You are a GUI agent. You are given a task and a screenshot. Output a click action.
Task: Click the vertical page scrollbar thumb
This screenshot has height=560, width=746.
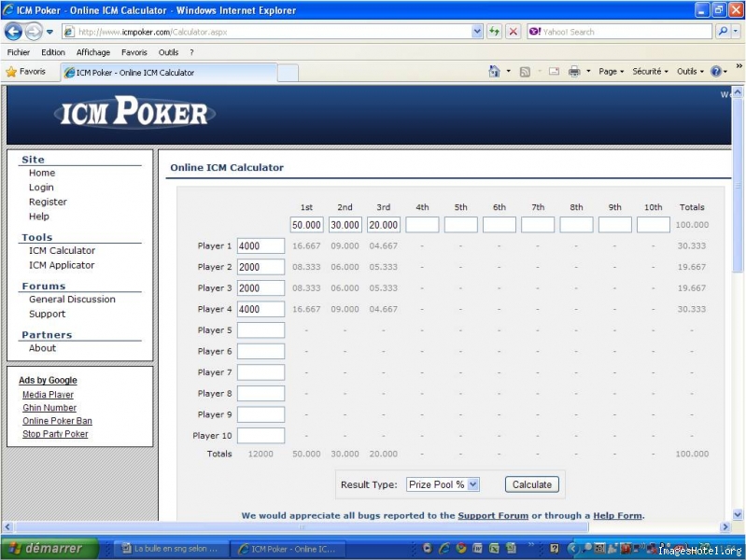738,186
